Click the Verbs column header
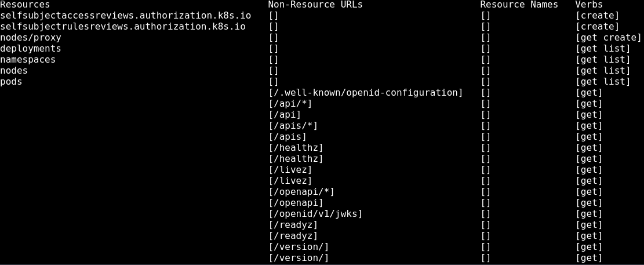Viewport: 644px width, 265px height. [x=589, y=5]
